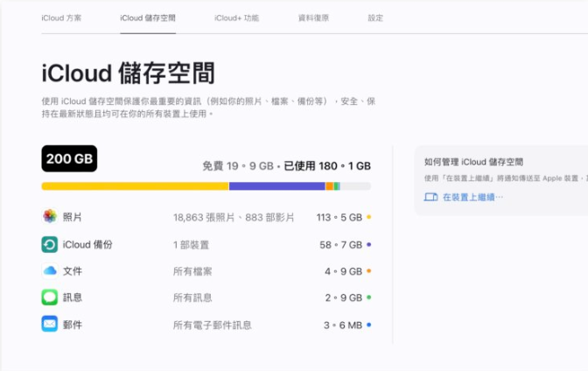Click the 如何管理 iCloud 儲存空間 heading
The height and width of the screenshot is (371, 588).
[x=473, y=162]
